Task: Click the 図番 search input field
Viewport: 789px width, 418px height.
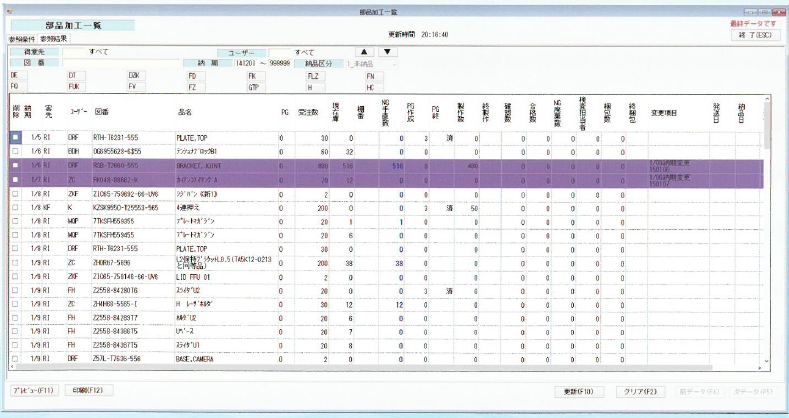Action: tap(121, 63)
